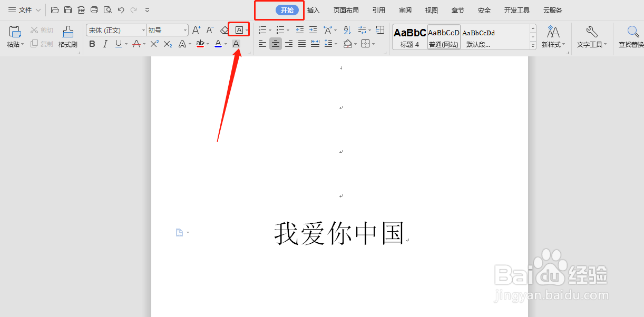Viewport: 644px width, 317px height.
Task: Increase font size with the A+ icon
Action: click(196, 30)
